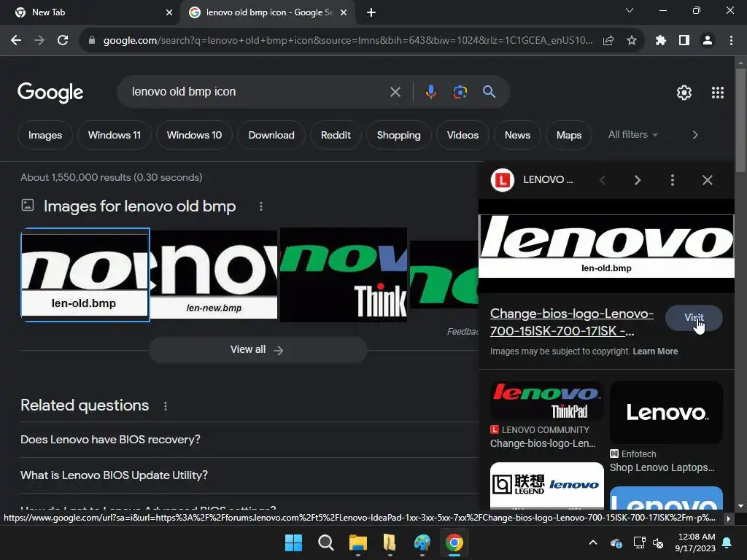The height and width of the screenshot is (560, 747).
Task: Expand the All filters dropdown
Action: point(633,135)
